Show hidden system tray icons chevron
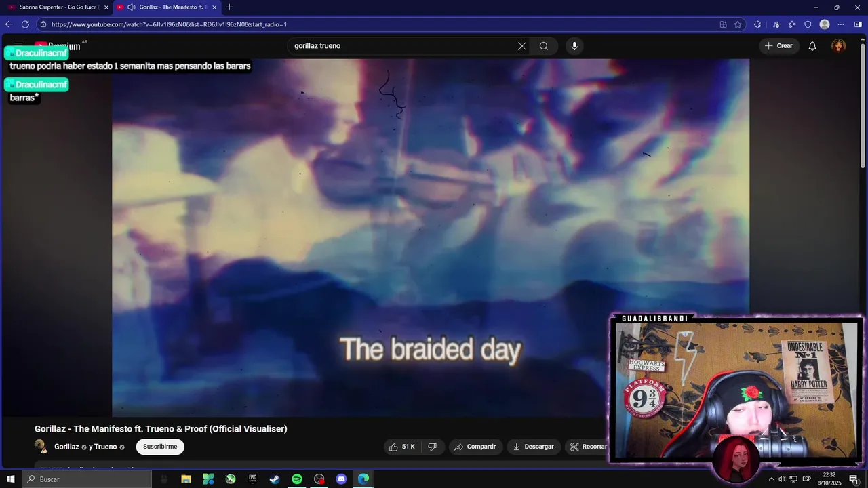This screenshot has height=488, width=868. pyautogui.click(x=771, y=479)
